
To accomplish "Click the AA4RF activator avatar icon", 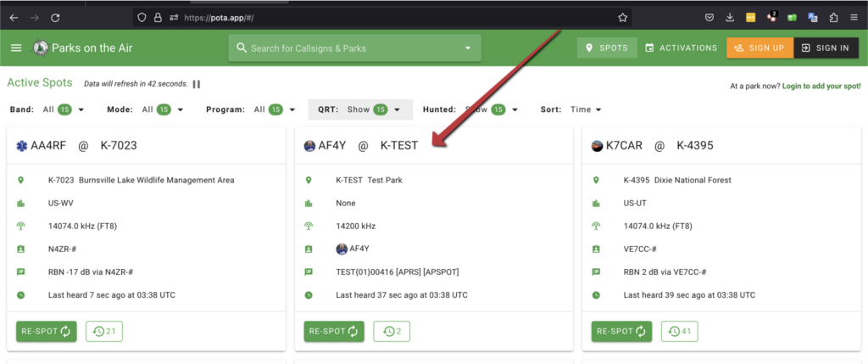I will [22, 146].
